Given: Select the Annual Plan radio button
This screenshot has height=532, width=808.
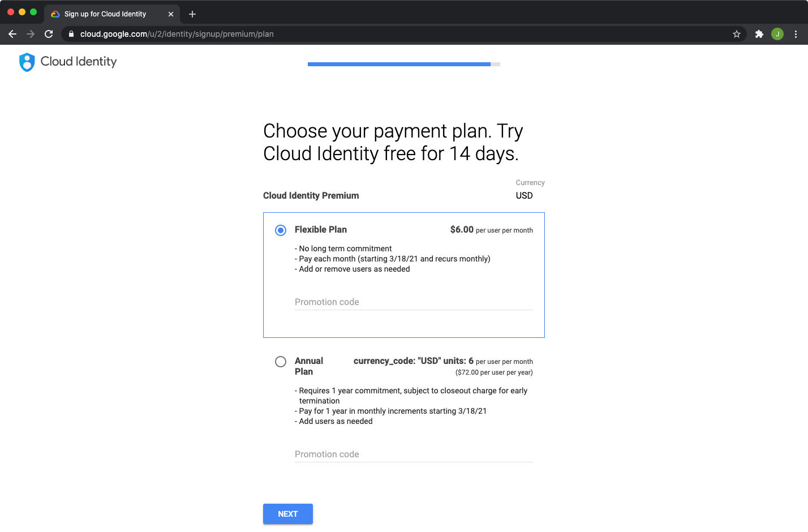Looking at the screenshot, I should click(281, 362).
